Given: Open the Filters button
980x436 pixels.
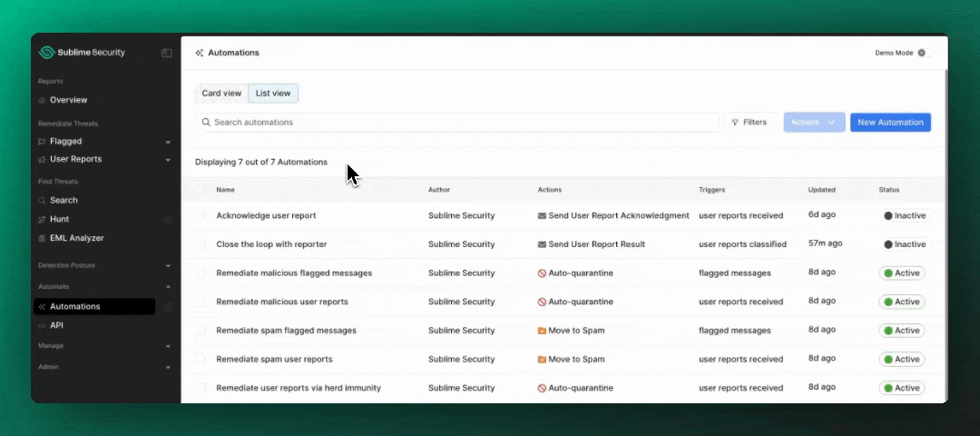Looking at the screenshot, I should [749, 123].
